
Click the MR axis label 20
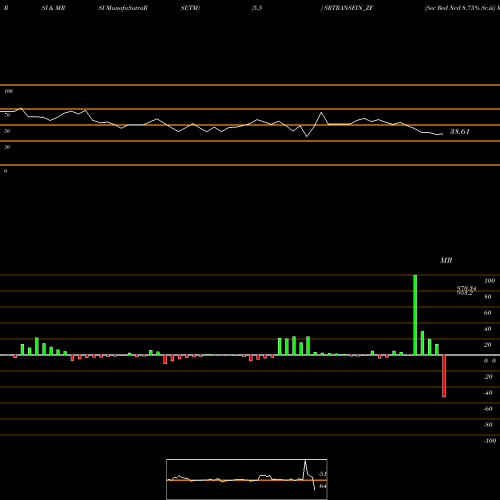tap(488, 345)
